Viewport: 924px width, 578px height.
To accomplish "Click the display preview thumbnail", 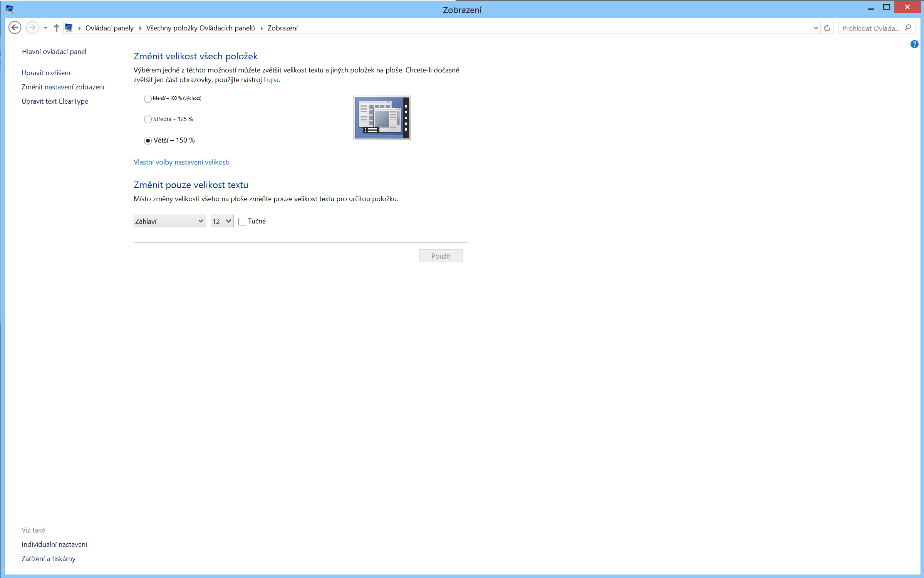I will click(382, 118).
